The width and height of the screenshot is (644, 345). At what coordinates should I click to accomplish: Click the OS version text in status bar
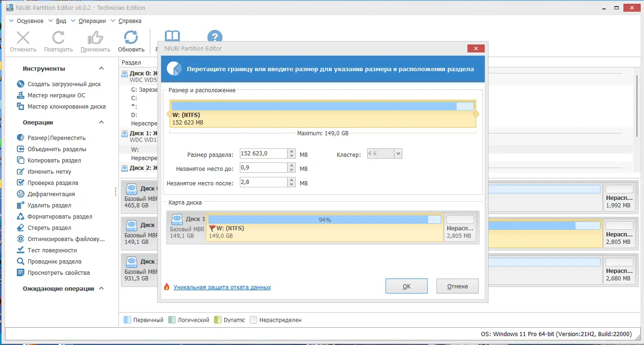pos(556,334)
